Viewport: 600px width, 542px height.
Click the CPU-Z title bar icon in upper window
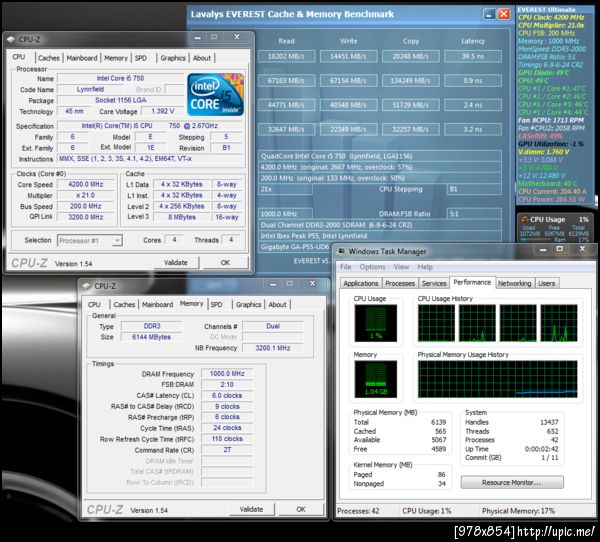11,39
